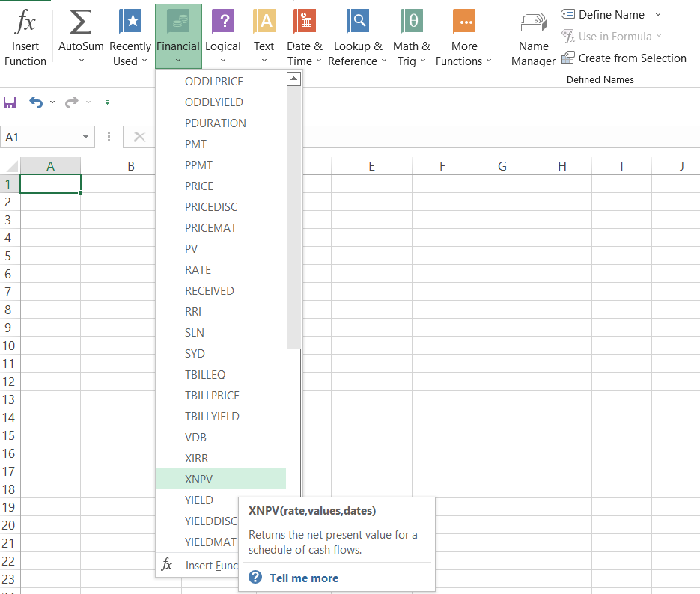The image size is (700, 594).
Task: Open Math & Trig functions library
Action: 412,25
